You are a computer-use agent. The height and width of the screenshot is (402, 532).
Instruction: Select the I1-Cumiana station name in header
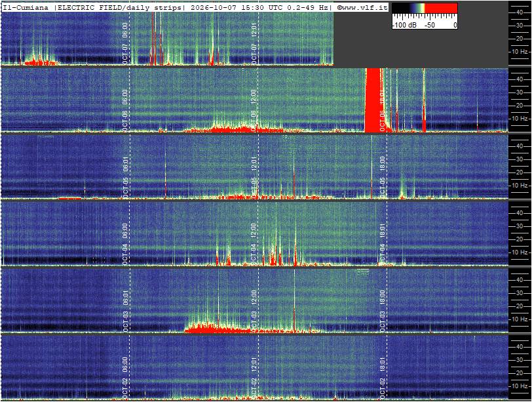point(26,7)
